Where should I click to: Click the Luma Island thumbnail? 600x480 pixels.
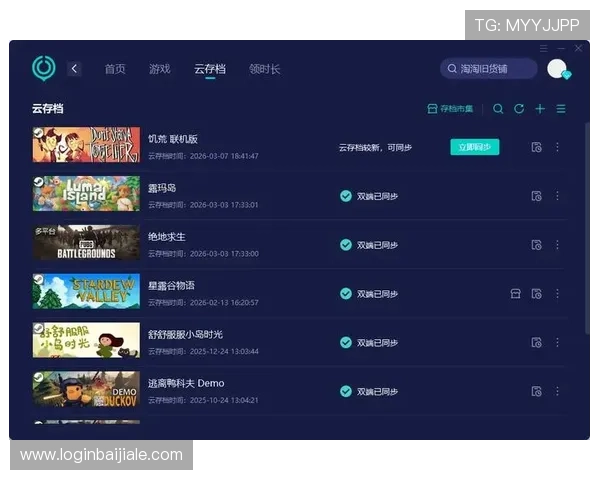(x=86, y=194)
